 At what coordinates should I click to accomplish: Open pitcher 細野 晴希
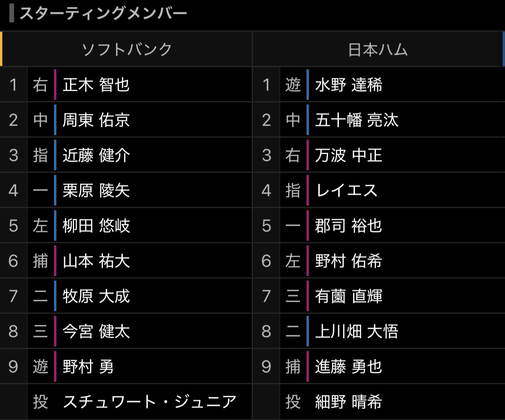pyautogui.click(x=349, y=402)
